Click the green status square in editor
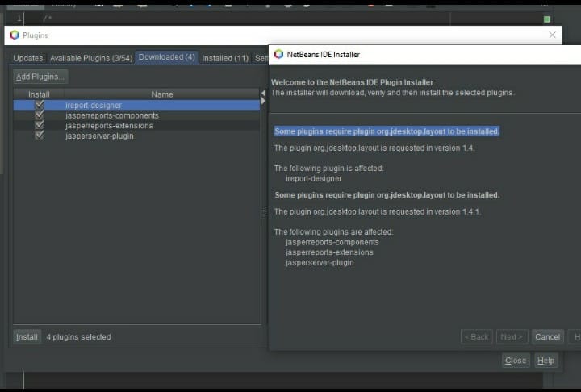 [547, 19]
